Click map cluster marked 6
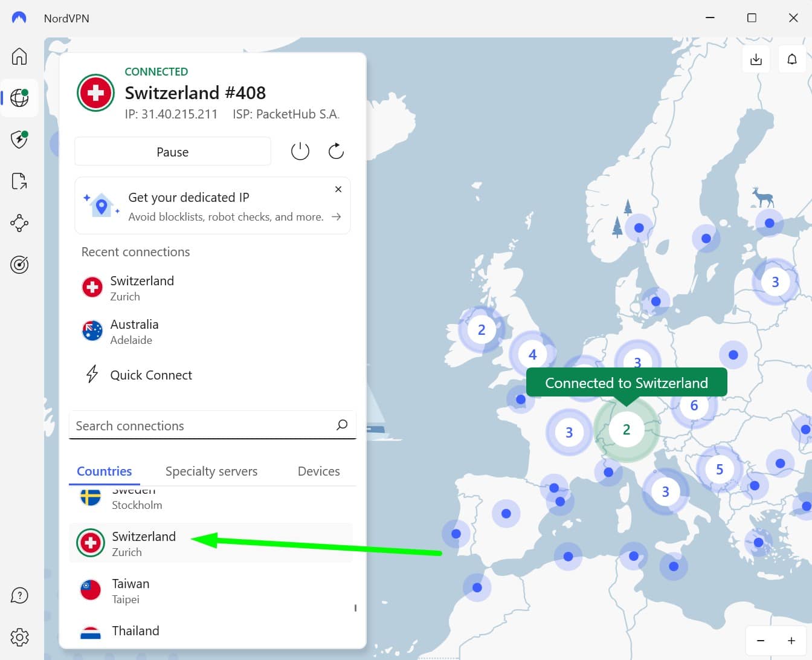Viewport: 812px width, 660px height. click(x=694, y=406)
